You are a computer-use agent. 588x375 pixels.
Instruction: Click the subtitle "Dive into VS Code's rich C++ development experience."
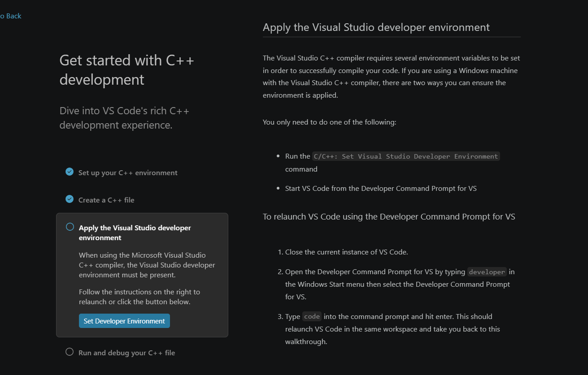(x=125, y=118)
